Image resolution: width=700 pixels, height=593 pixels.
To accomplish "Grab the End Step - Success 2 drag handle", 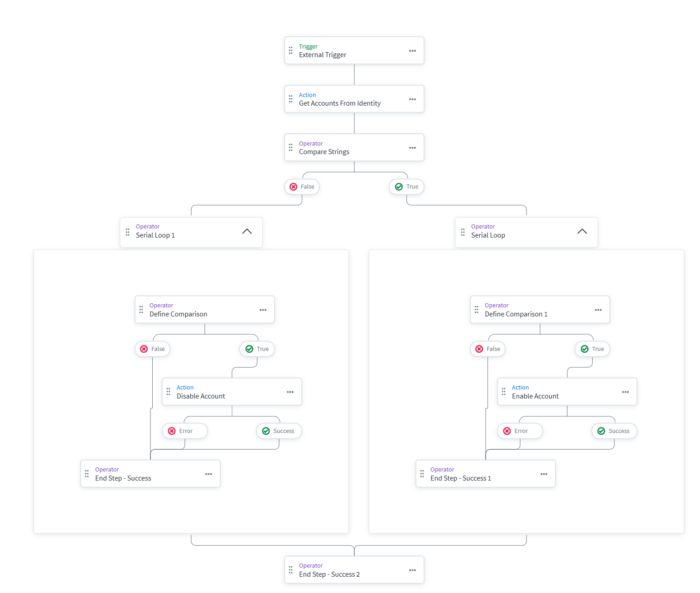I will tap(291, 570).
